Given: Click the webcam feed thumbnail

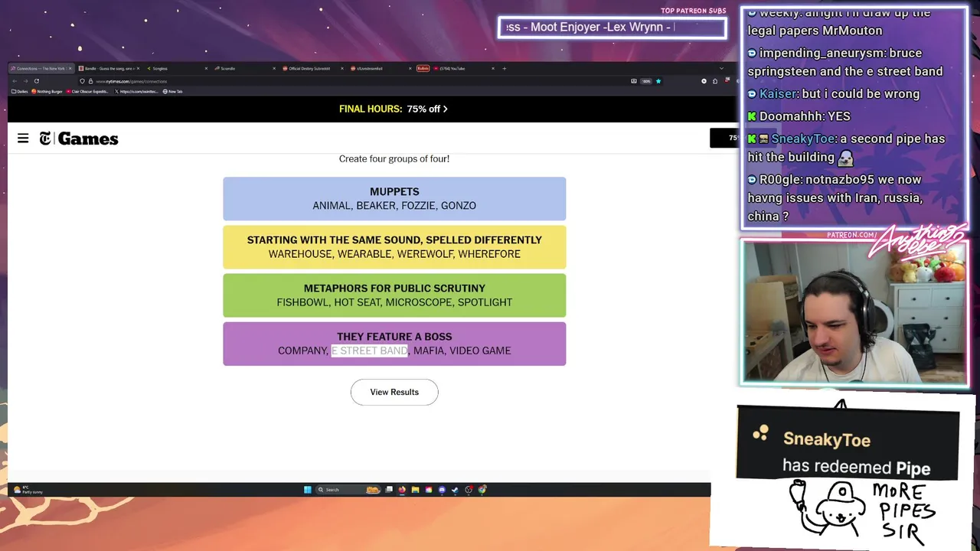Looking at the screenshot, I should tap(854, 312).
